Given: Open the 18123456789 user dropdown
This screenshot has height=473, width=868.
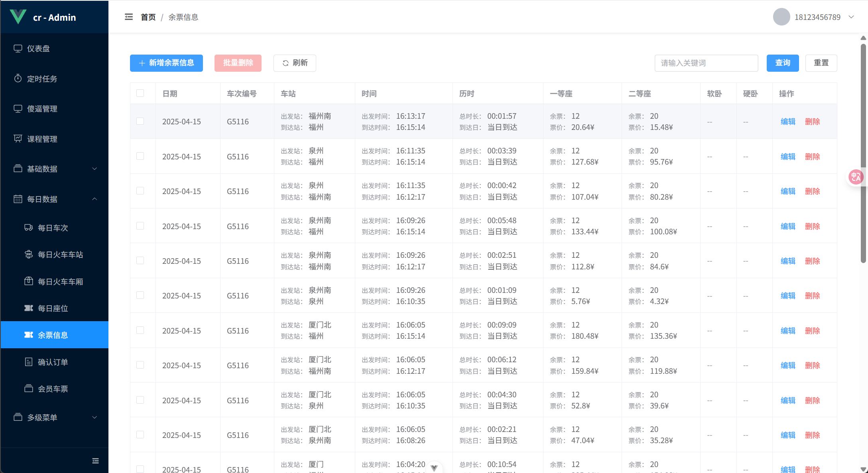Looking at the screenshot, I should pyautogui.click(x=817, y=17).
